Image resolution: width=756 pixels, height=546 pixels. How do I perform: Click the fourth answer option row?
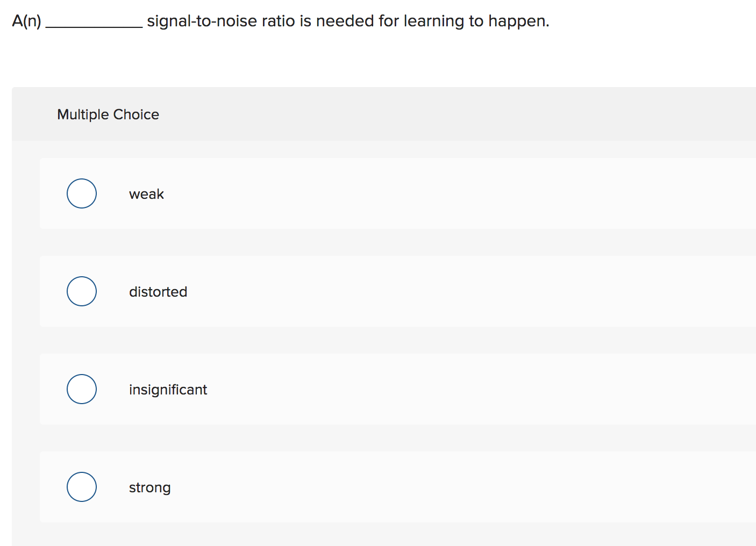coord(376,487)
